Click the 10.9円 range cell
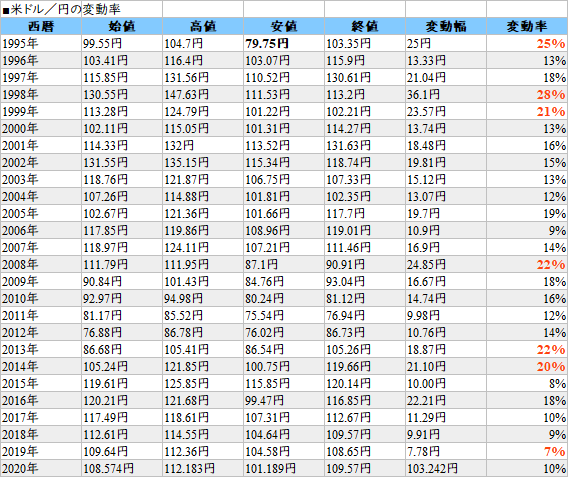Image resolution: width=568 pixels, height=477 pixels. (x=423, y=231)
